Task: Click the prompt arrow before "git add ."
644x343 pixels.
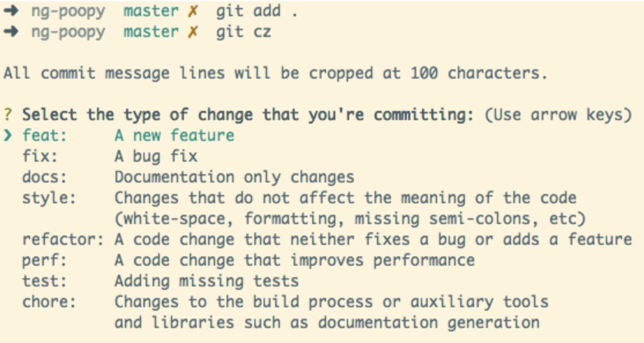Action: coord(11,12)
